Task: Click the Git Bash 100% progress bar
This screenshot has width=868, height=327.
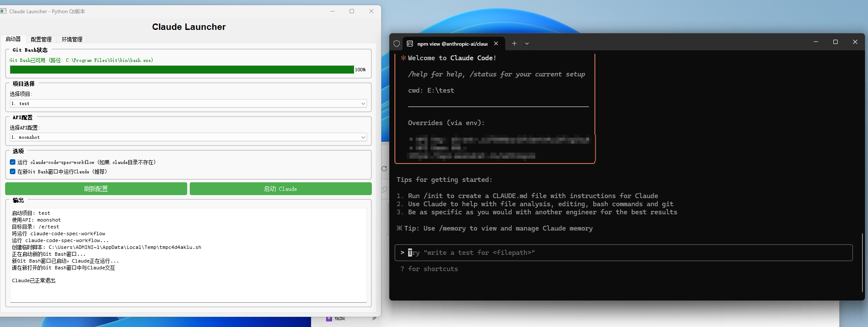Action: pos(182,70)
